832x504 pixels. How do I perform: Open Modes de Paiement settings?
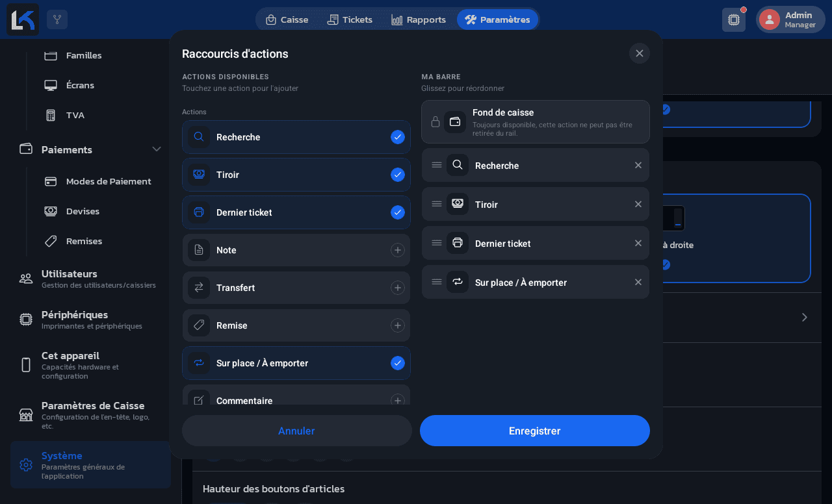(97, 181)
